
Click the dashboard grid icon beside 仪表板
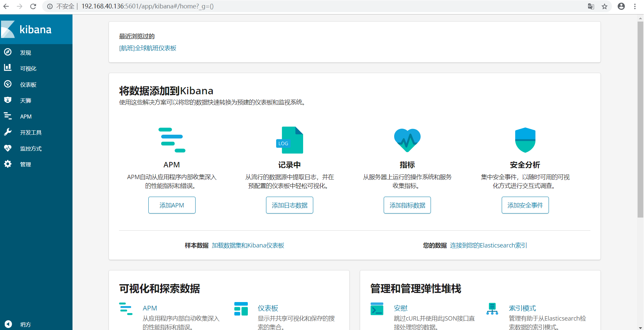(241, 309)
